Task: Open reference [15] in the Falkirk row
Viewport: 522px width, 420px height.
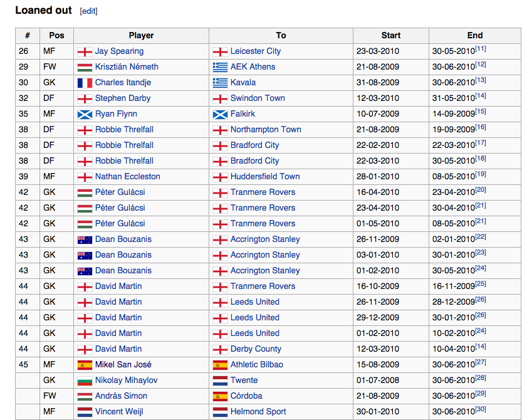Action: click(481, 112)
